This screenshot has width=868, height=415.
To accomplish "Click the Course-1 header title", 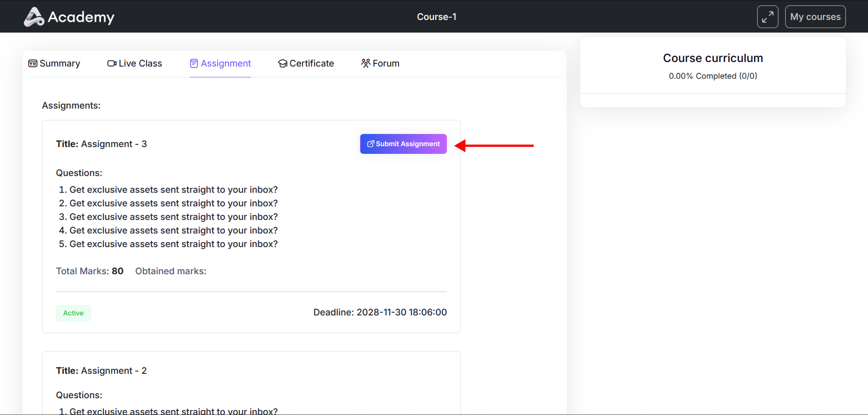I will coord(436,17).
